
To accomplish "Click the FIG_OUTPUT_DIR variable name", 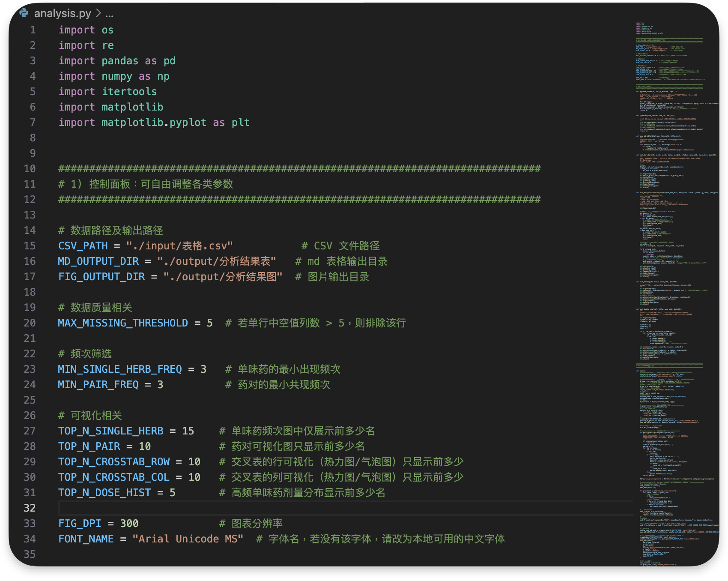I will [x=101, y=277].
